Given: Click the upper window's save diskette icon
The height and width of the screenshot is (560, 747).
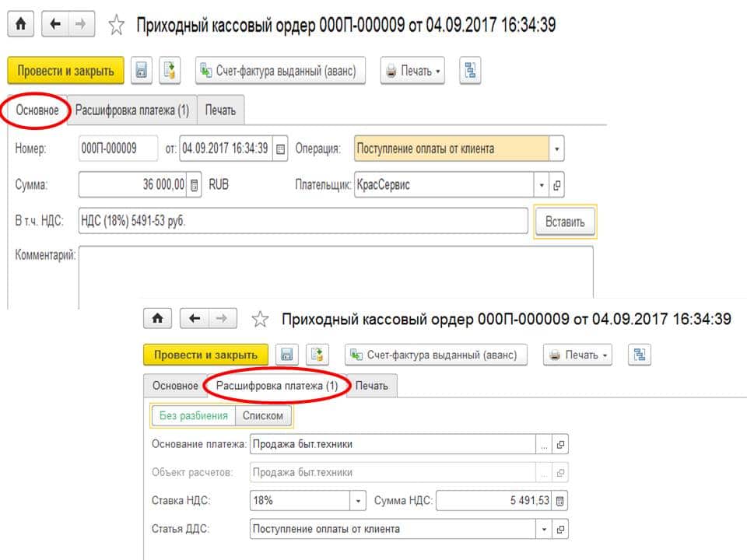Looking at the screenshot, I should [142, 71].
